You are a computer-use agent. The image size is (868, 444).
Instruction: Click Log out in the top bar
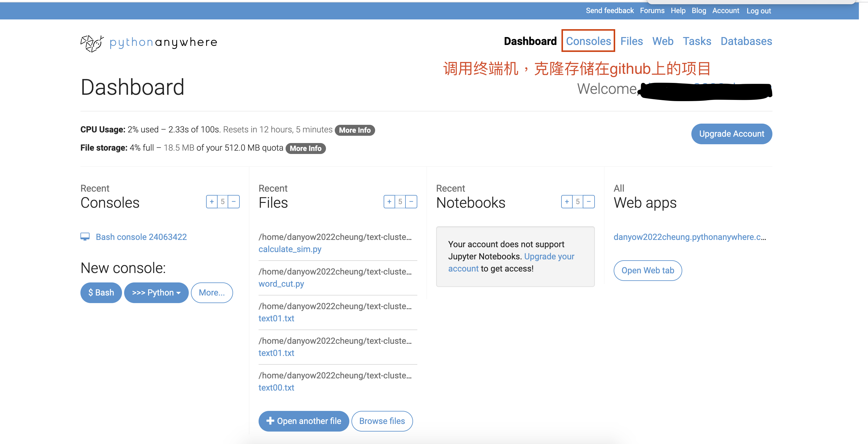point(758,10)
